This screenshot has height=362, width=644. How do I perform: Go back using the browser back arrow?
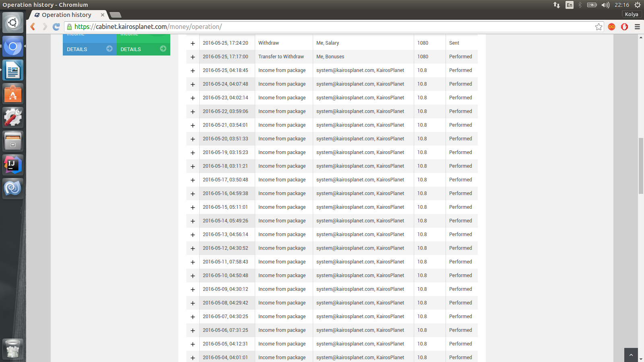pyautogui.click(x=33, y=27)
